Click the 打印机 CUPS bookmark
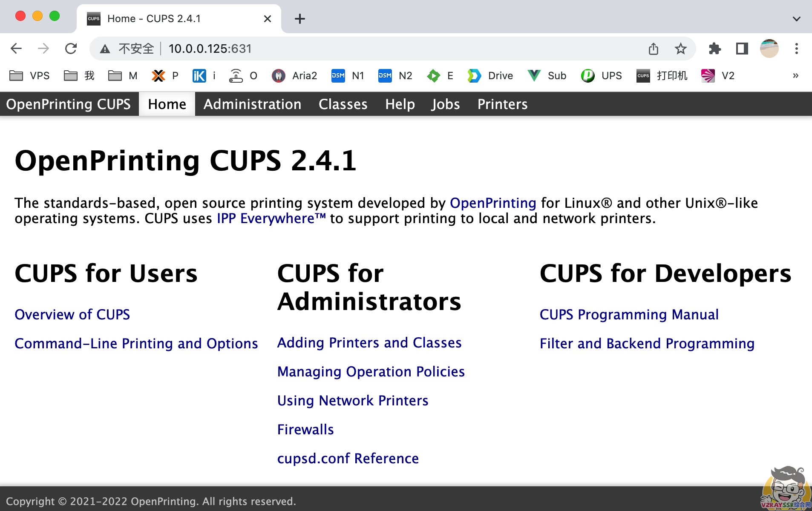 point(662,76)
